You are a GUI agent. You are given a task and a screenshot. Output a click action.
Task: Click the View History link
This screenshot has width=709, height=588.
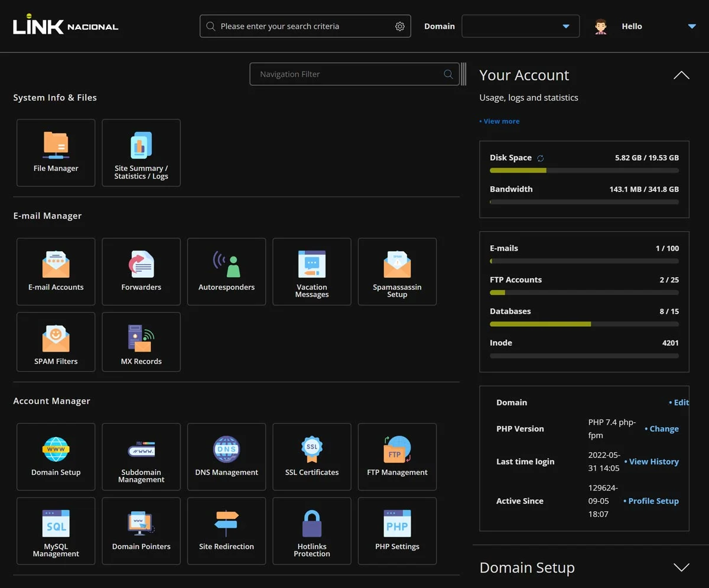click(x=653, y=462)
